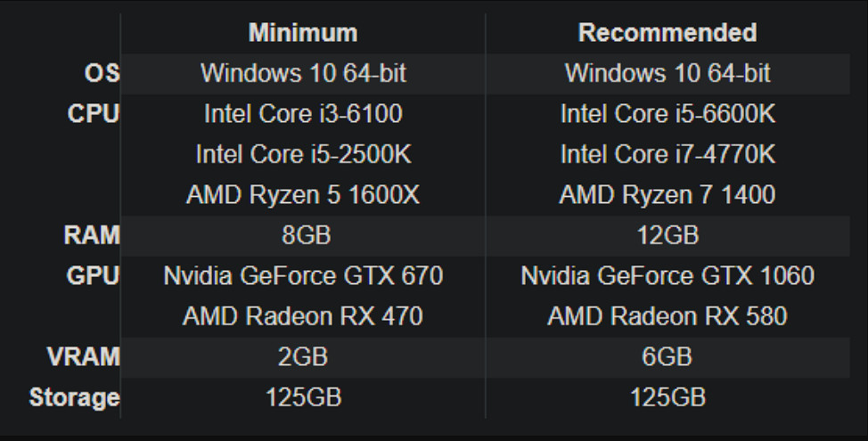Click the Recommended column header
The height and width of the screenshot is (441, 868).
click(667, 34)
